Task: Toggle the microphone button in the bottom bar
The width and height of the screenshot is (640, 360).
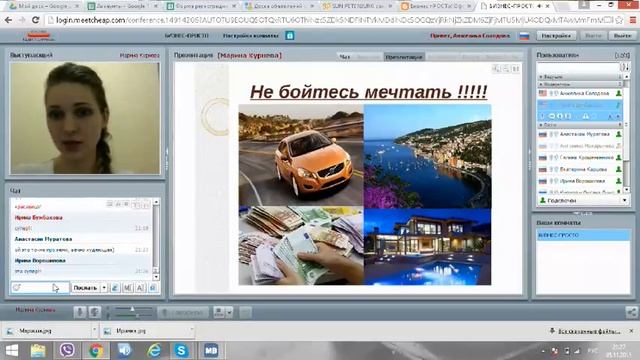Action: 80,312
